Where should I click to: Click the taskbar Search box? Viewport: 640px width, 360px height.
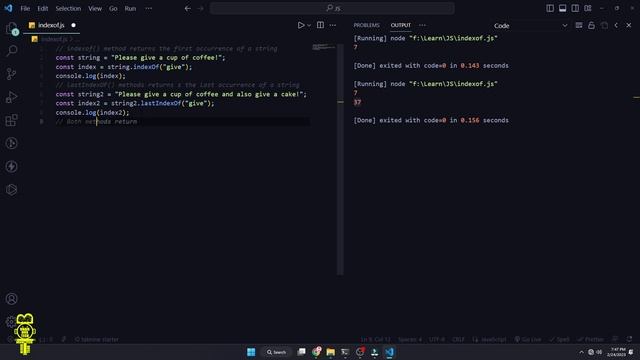point(276,352)
